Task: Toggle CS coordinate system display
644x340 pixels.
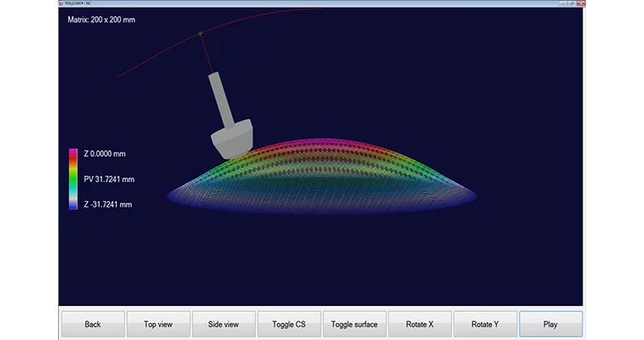Action: click(x=288, y=324)
